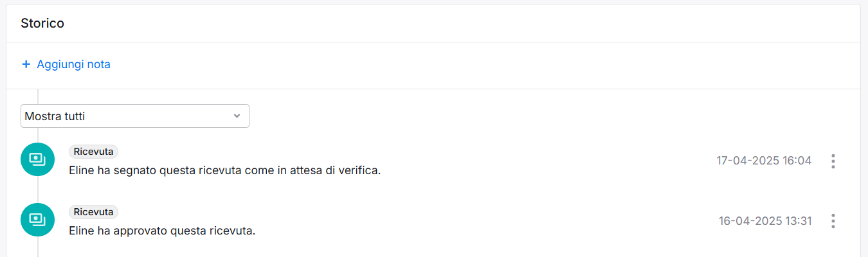Click the name Eline in the verification entry
This screenshot has height=257, width=868.
point(82,172)
